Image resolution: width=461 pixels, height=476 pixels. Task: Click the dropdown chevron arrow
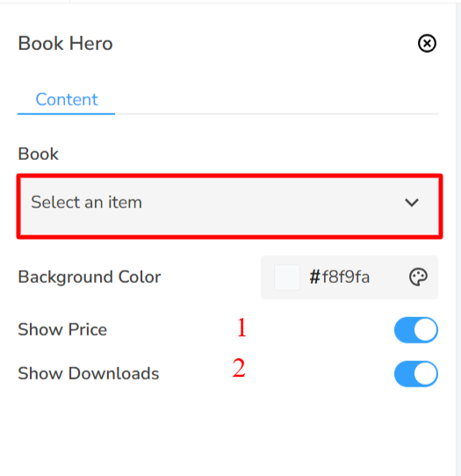pos(412,203)
